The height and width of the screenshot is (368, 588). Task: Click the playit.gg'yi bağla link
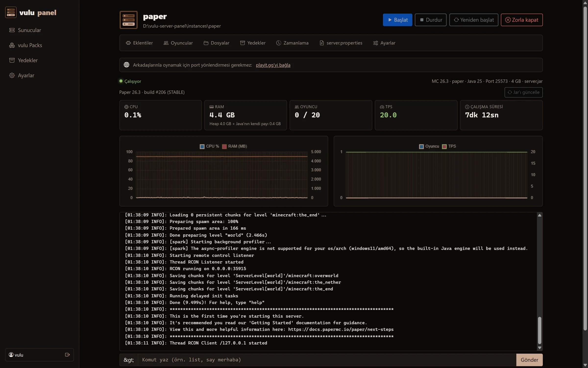click(x=273, y=65)
